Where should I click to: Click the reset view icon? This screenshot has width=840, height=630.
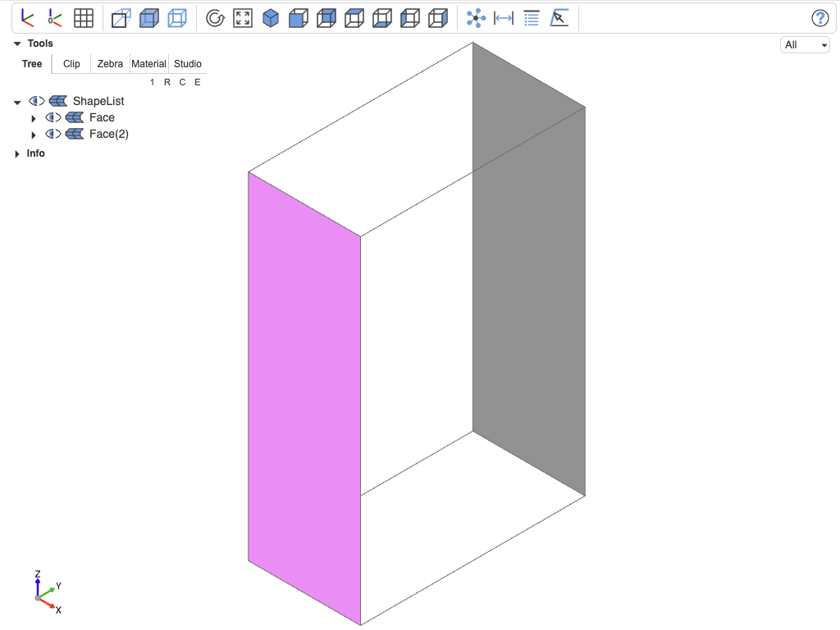(x=215, y=18)
